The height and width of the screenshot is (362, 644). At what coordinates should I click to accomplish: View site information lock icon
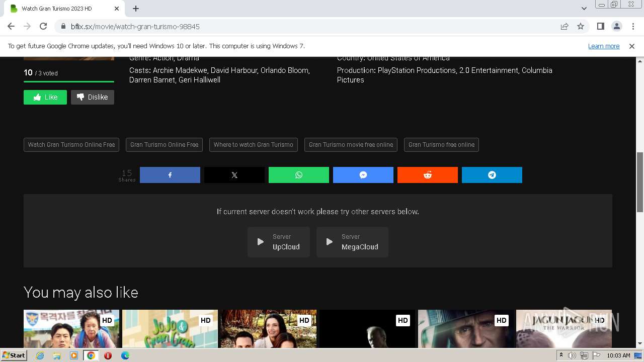63,26
